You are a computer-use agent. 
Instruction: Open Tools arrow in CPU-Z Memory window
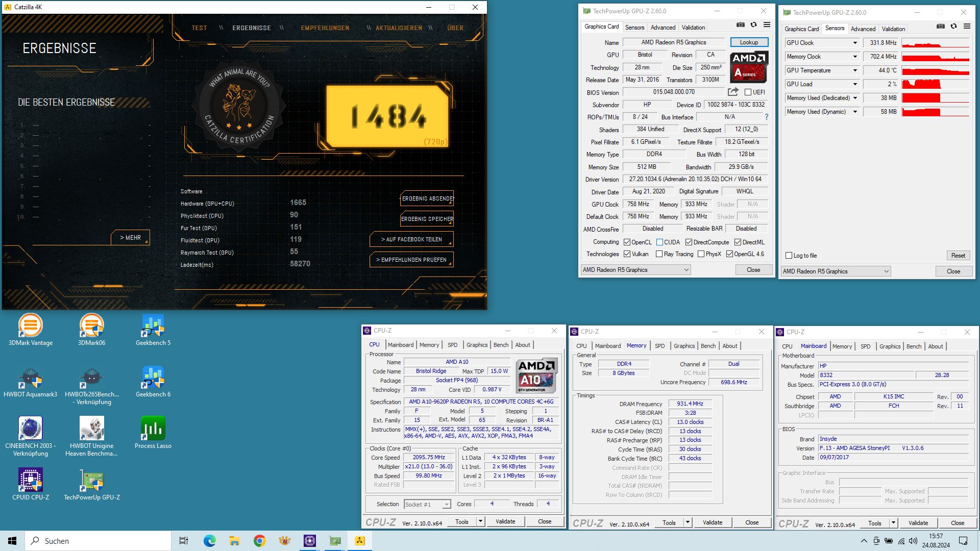click(688, 522)
